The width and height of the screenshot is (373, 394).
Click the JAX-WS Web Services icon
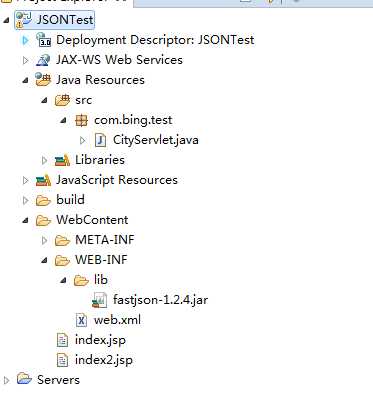tap(43, 60)
